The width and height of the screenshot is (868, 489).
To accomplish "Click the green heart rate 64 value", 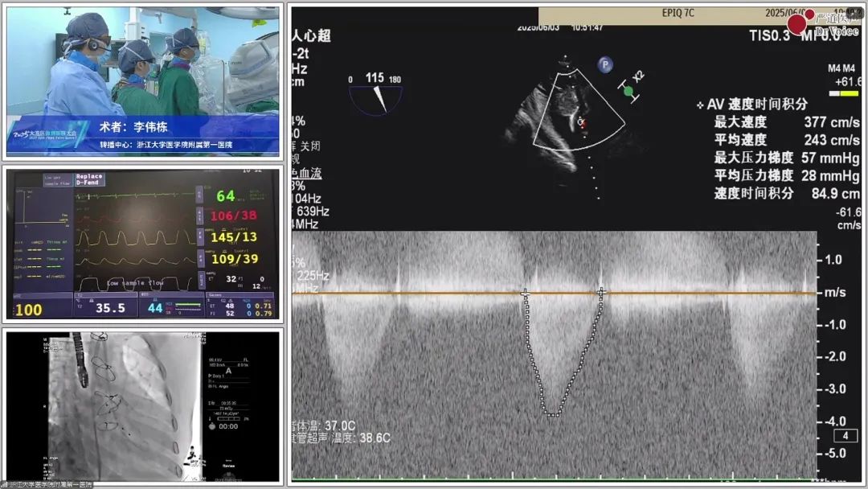I will [226, 195].
